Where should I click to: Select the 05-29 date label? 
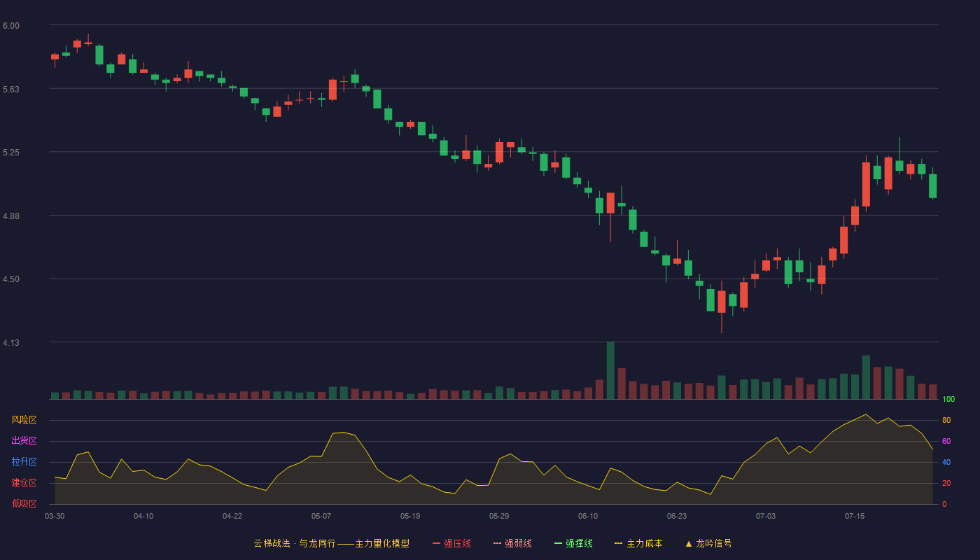[x=499, y=516]
